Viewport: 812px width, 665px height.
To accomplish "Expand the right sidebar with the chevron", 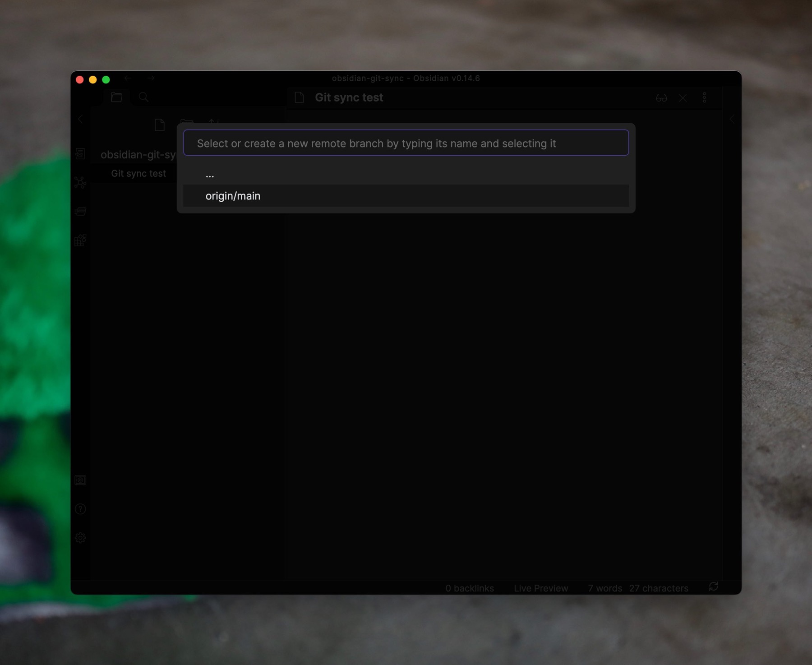I will click(x=732, y=119).
